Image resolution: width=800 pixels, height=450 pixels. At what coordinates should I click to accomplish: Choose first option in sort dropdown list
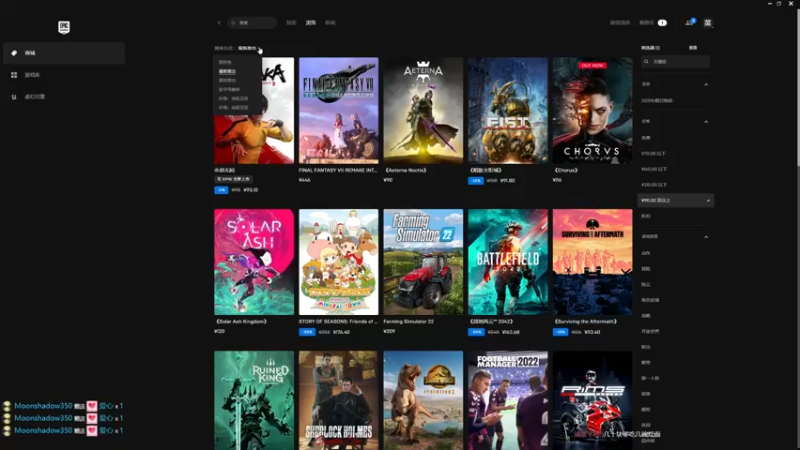[x=225, y=62]
